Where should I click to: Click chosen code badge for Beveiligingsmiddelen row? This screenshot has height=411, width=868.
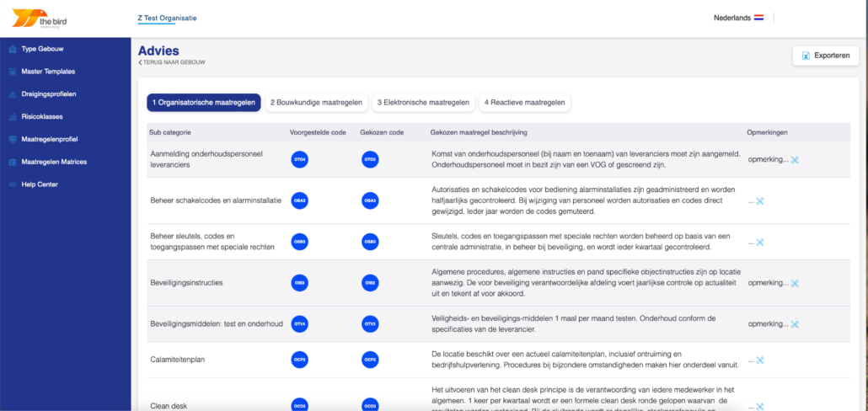[x=370, y=324]
